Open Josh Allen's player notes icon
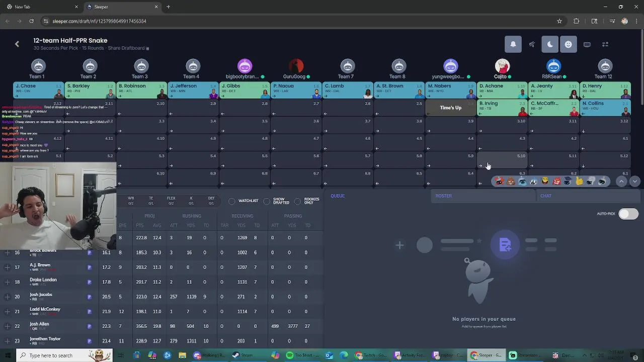This screenshot has width=644, height=362. coord(90,326)
